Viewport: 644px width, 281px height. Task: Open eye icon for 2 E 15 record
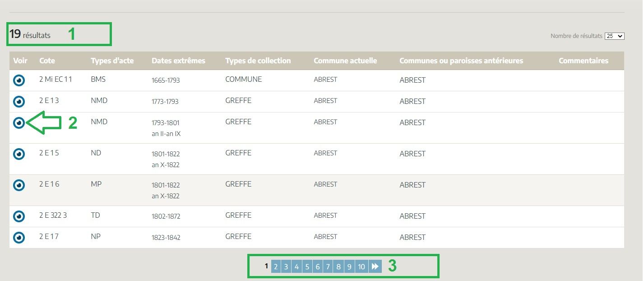click(19, 154)
